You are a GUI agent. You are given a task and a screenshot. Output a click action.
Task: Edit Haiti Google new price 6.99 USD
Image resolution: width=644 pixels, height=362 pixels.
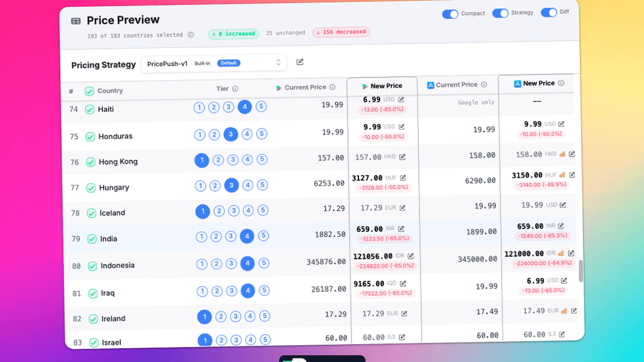point(401,99)
